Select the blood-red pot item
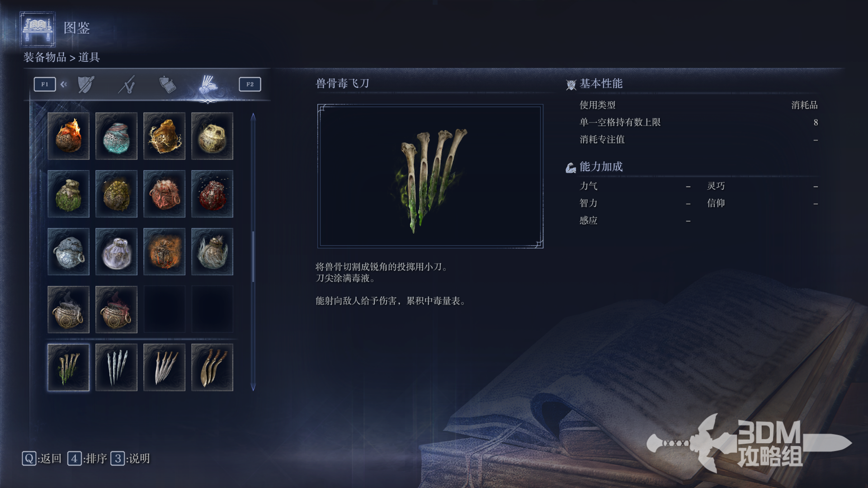The width and height of the screenshot is (868, 488). [212, 194]
